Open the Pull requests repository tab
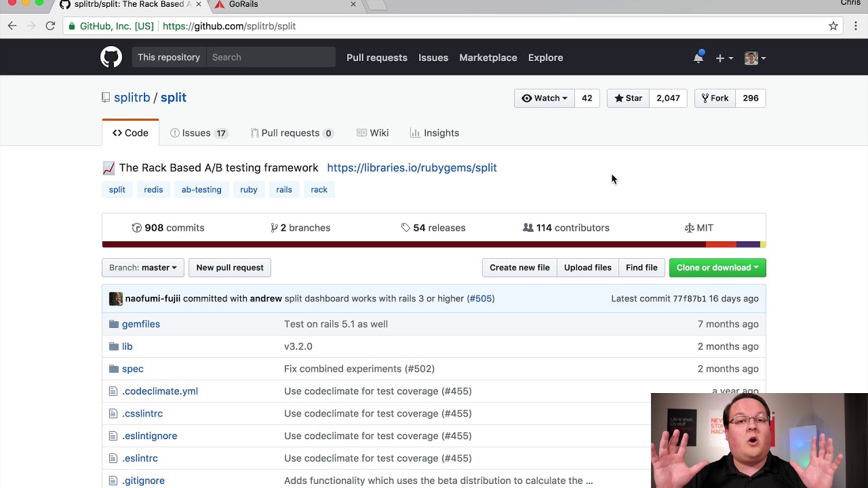The image size is (868, 488). [x=292, y=133]
